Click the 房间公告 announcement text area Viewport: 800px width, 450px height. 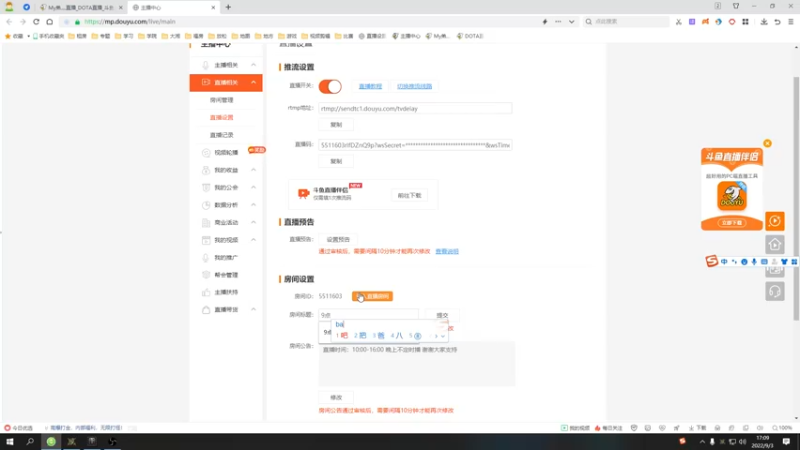pos(417,363)
